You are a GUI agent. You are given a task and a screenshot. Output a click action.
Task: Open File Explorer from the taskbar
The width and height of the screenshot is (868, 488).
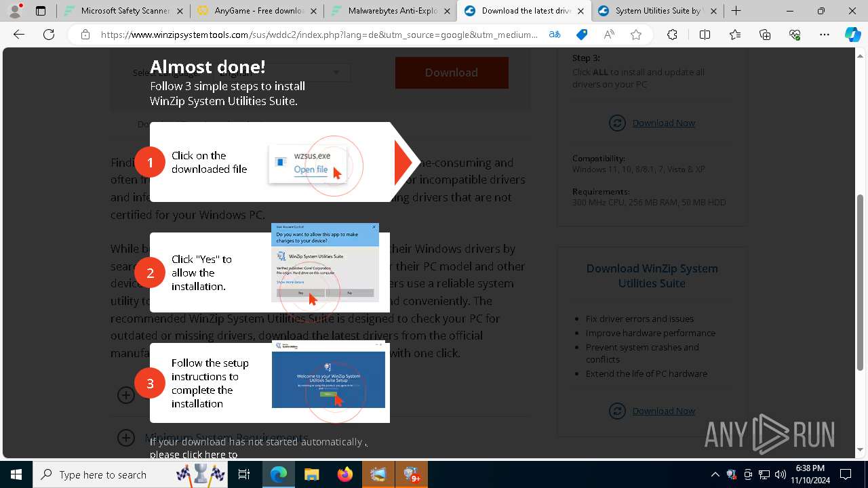(311, 474)
